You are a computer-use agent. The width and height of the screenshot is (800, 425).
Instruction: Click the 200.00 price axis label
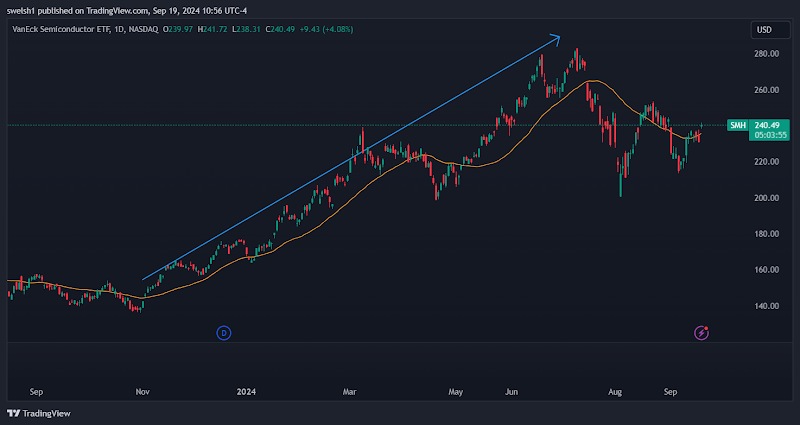(766, 198)
